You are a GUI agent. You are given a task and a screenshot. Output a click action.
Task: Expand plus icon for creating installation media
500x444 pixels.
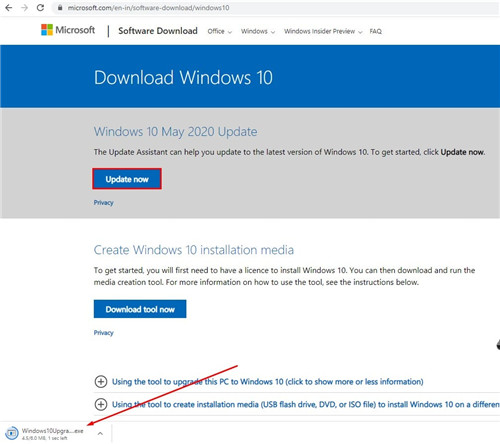101,404
